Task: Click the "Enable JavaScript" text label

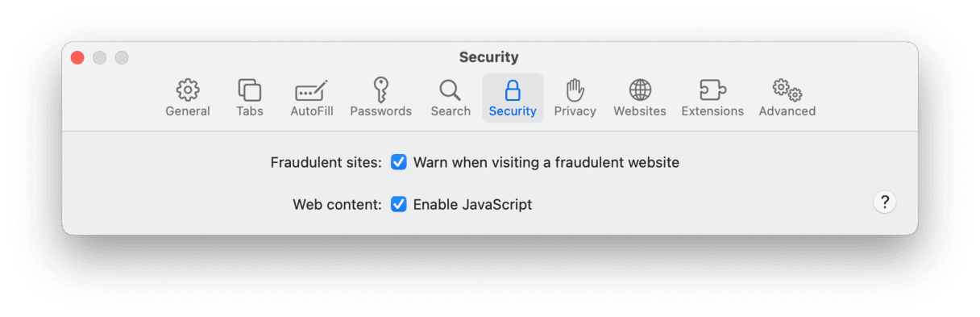Action: pyautogui.click(x=473, y=205)
